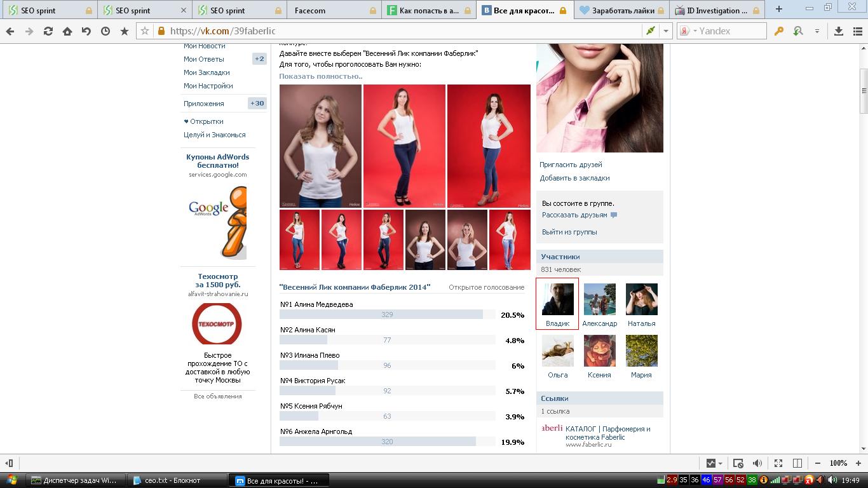Expand the small toolbar overflow arrow

point(817,30)
